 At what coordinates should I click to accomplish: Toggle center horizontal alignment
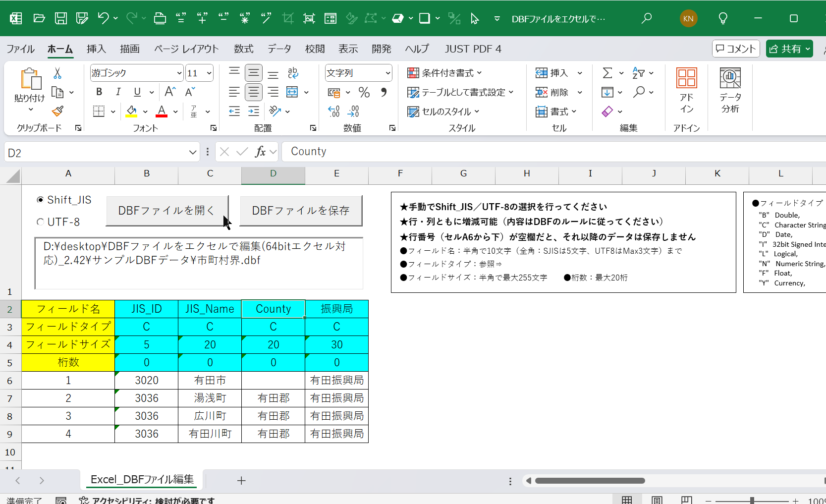tap(254, 92)
